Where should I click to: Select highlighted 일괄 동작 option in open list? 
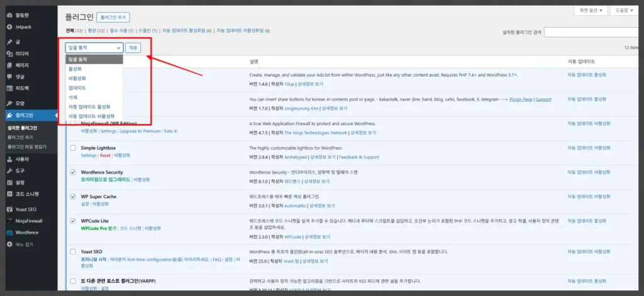coord(94,59)
